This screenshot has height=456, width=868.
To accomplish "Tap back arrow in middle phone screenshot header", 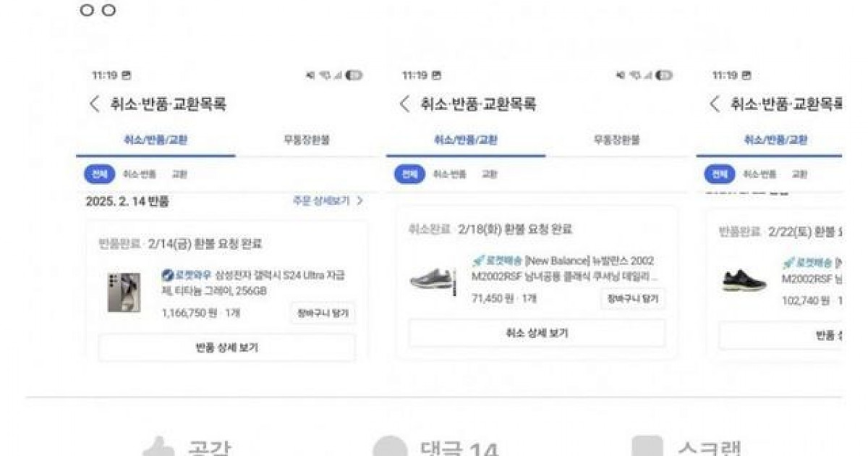I will [405, 104].
